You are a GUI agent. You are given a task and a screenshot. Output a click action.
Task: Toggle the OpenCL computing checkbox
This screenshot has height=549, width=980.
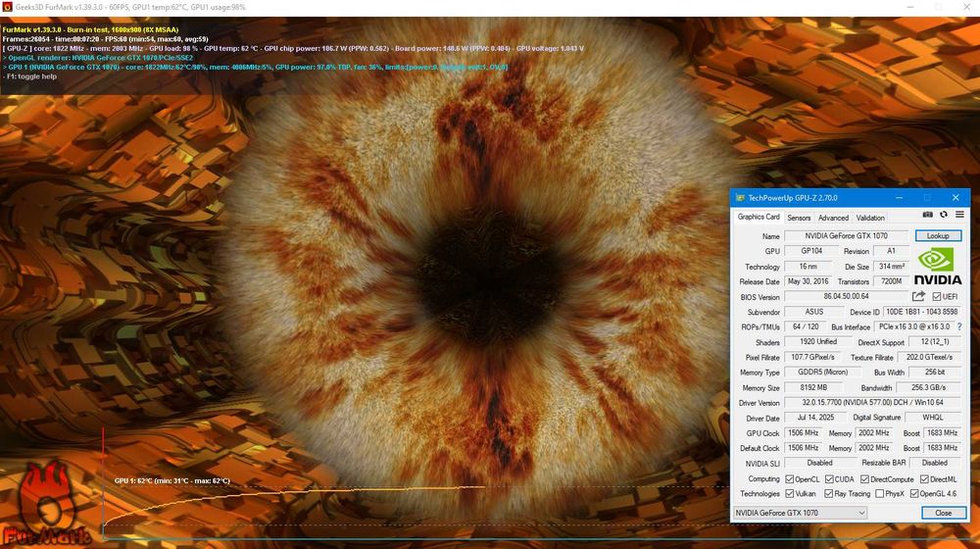coord(789,479)
